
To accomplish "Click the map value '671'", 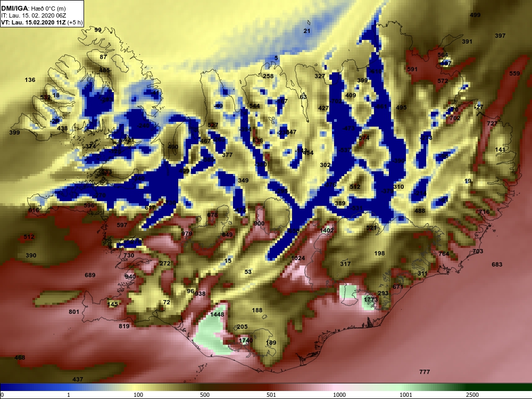I will 397,287.
